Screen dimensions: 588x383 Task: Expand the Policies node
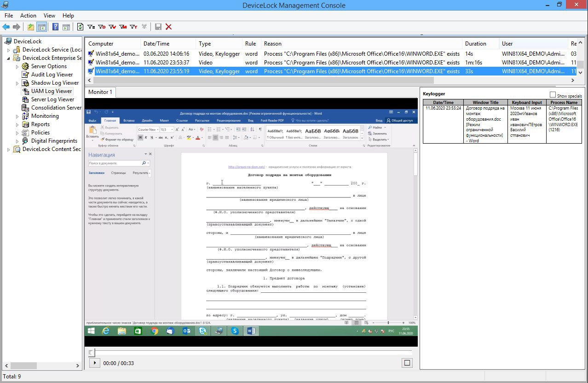17,133
